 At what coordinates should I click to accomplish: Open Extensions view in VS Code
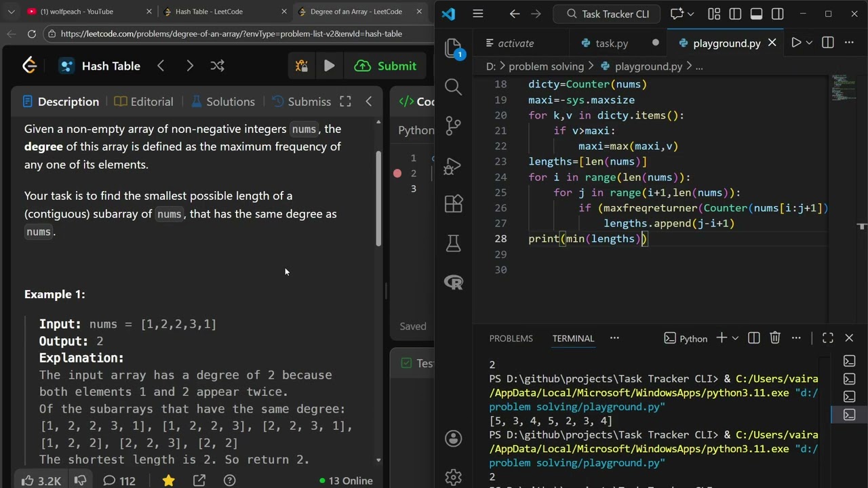pyautogui.click(x=453, y=204)
